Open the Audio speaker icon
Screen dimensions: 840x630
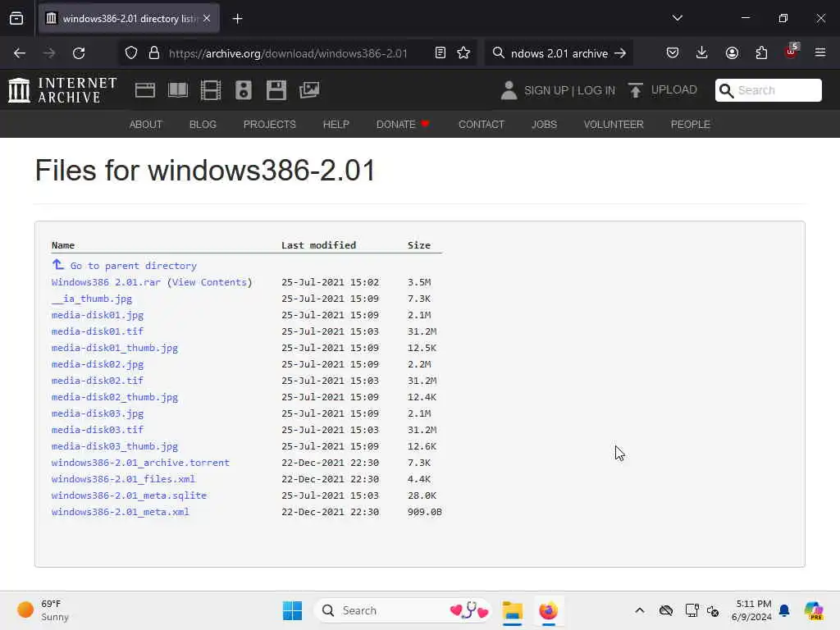[243, 90]
